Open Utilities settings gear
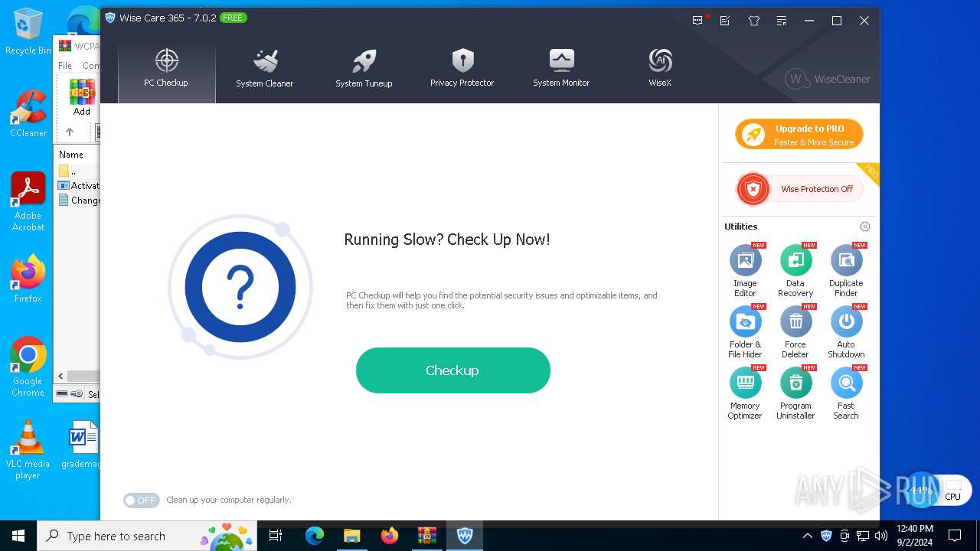The height and width of the screenshot is (551, 980). [865, 227]
